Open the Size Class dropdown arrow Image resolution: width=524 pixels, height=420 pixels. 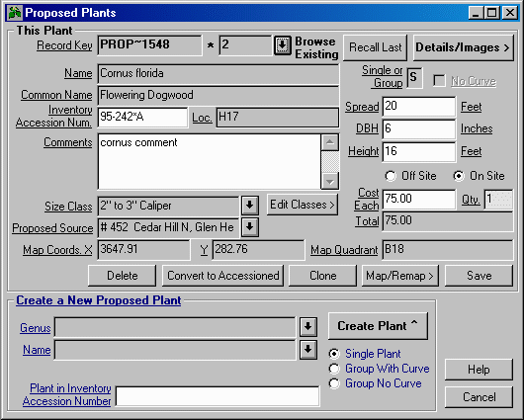tap(249, 206)
